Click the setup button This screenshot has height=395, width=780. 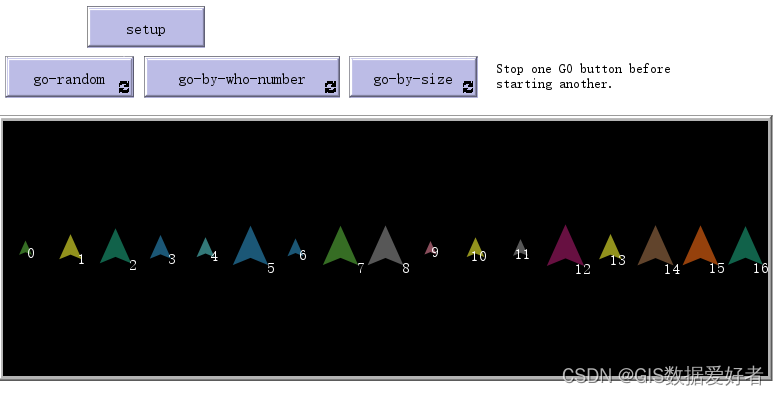click(x=146, y=27)
